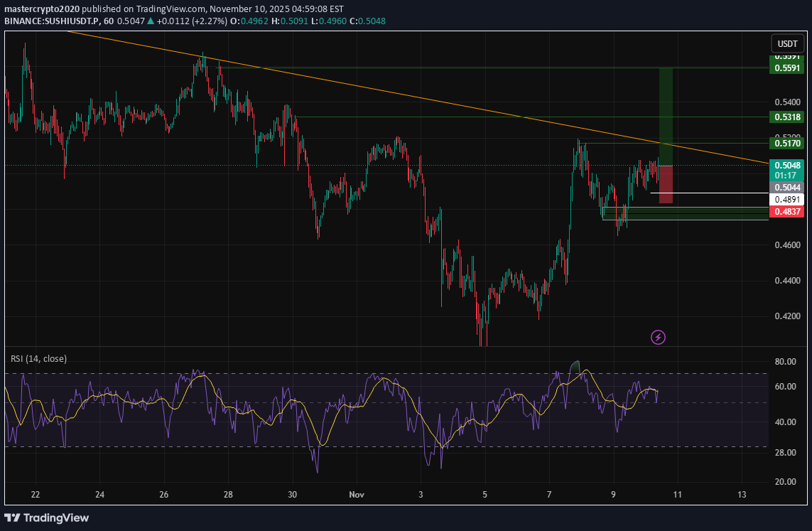The image size is (812, 531).
Task: Click the BINANCE:SUSHIUSDT.P symbol name
Action: click(50, 21)
